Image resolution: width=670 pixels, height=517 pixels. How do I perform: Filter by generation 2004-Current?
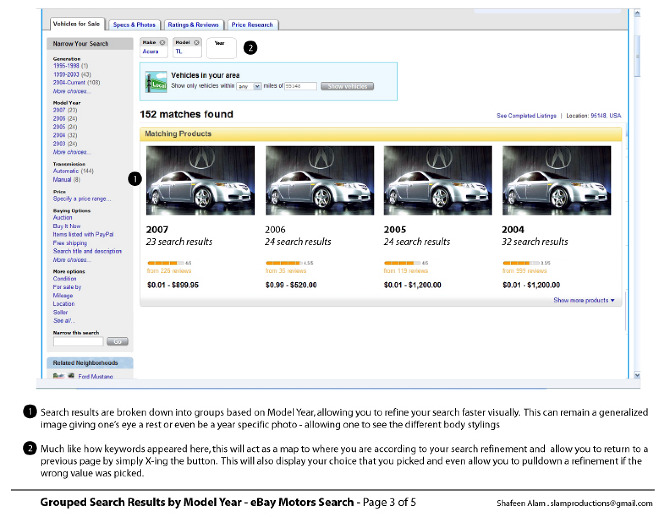click(x=69, y=82)
